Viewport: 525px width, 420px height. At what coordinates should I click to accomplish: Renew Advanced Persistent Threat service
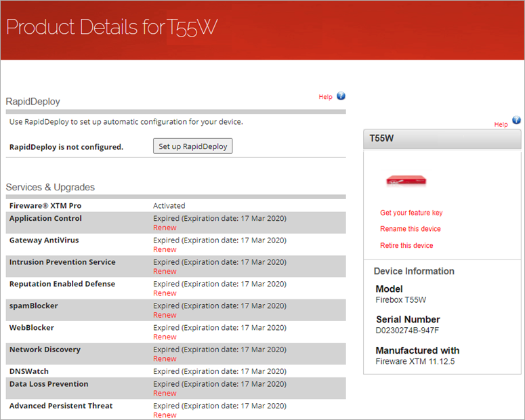pos(165,415)
